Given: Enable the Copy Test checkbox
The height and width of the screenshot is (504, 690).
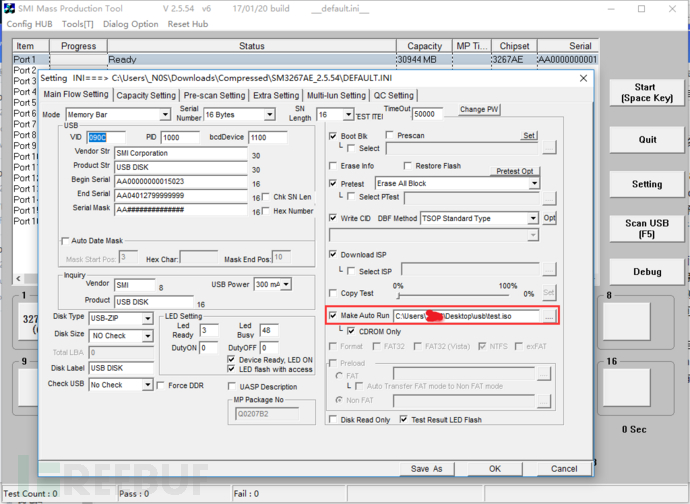Looking at the screenshot, I should coord(333,293).
